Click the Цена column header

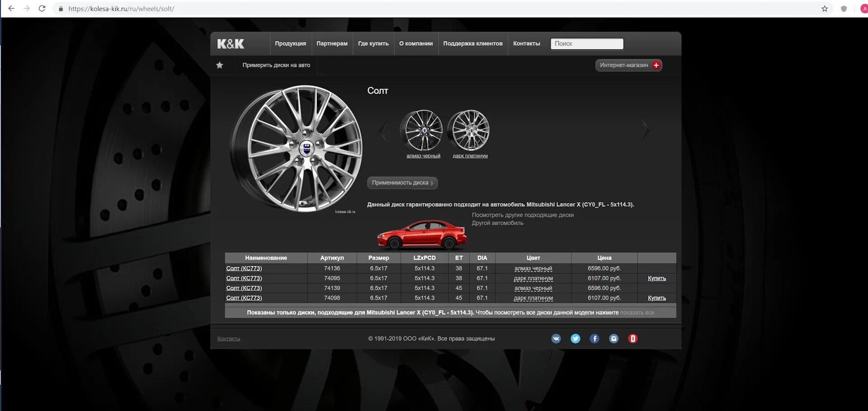(x=604, y=258)
